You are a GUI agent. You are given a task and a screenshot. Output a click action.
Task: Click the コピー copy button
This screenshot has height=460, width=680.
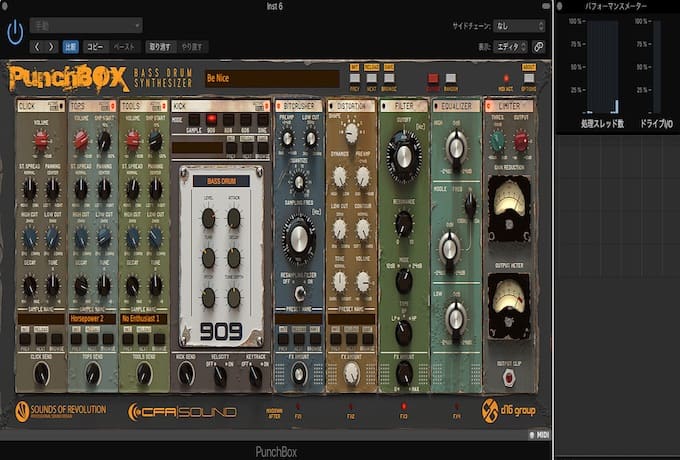tap(95, 47)
